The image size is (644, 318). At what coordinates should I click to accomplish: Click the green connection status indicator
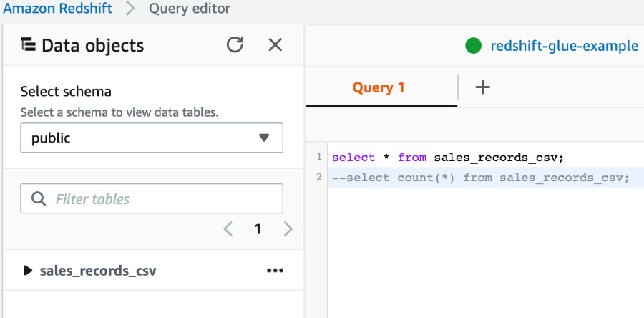[x=473, y=46]
